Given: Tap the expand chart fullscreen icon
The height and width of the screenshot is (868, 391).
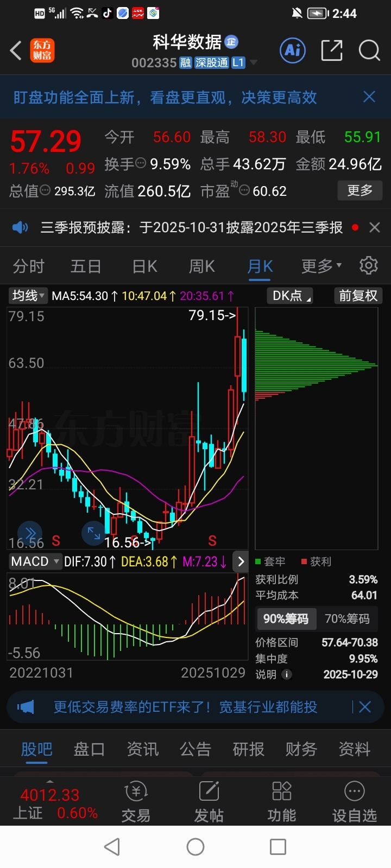Looking at the screenshot, I should pyautogui.click(x=93, y=533).
